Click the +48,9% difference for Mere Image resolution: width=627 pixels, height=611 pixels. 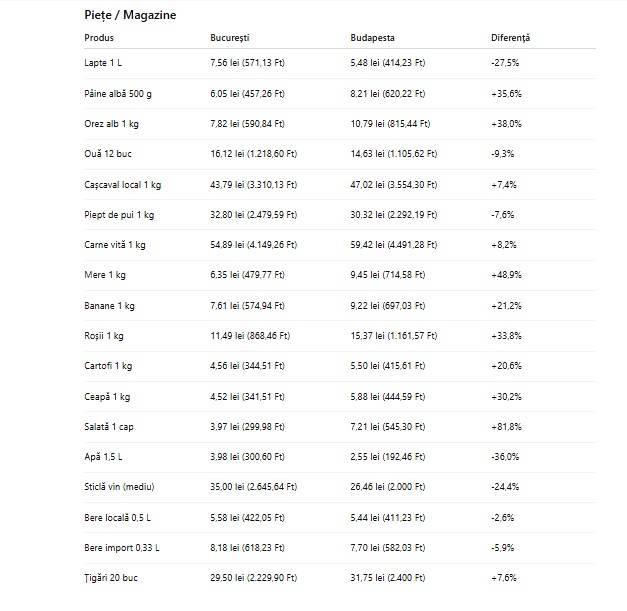506,275
